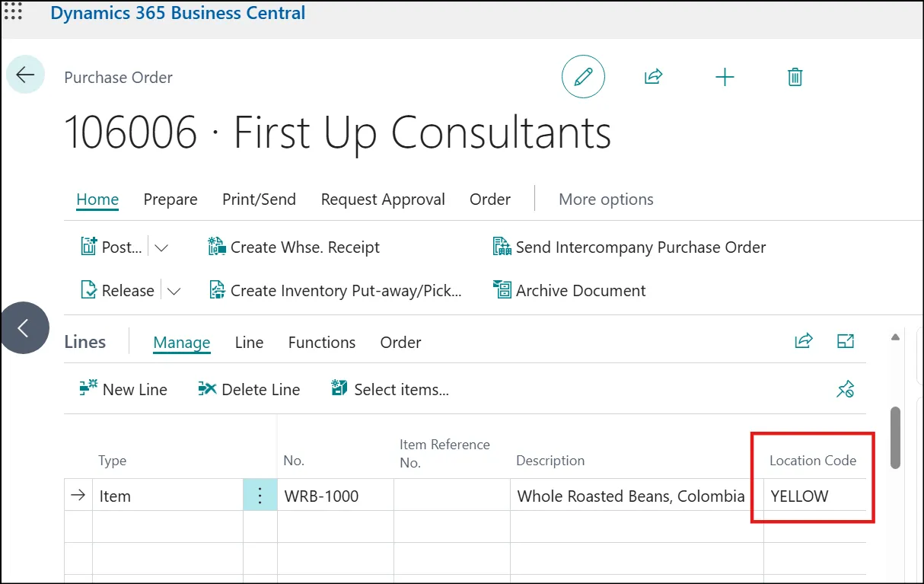The width and height of the screenshot is (924, 584).
Task: Go back with the arrow button
Action: tap(25, 75)
